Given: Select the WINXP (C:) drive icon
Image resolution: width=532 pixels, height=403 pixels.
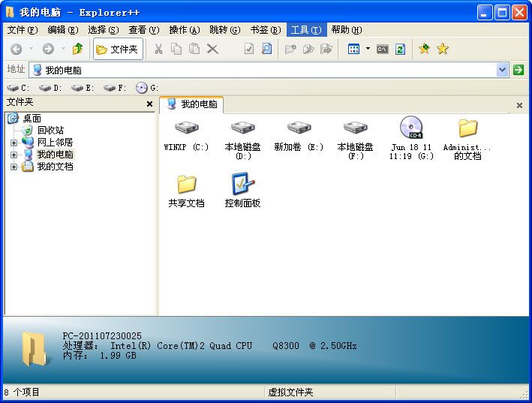Looking at the screenshot, I should [x=186, y=128].
